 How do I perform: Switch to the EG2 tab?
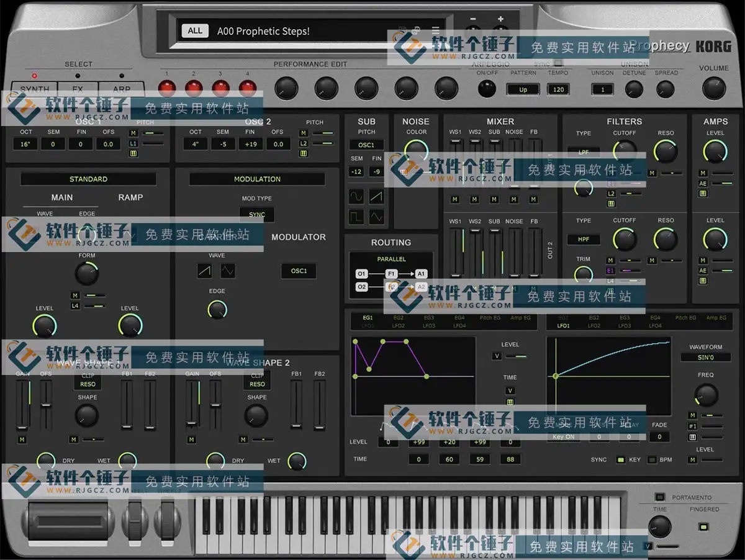(x=399, y=317)
